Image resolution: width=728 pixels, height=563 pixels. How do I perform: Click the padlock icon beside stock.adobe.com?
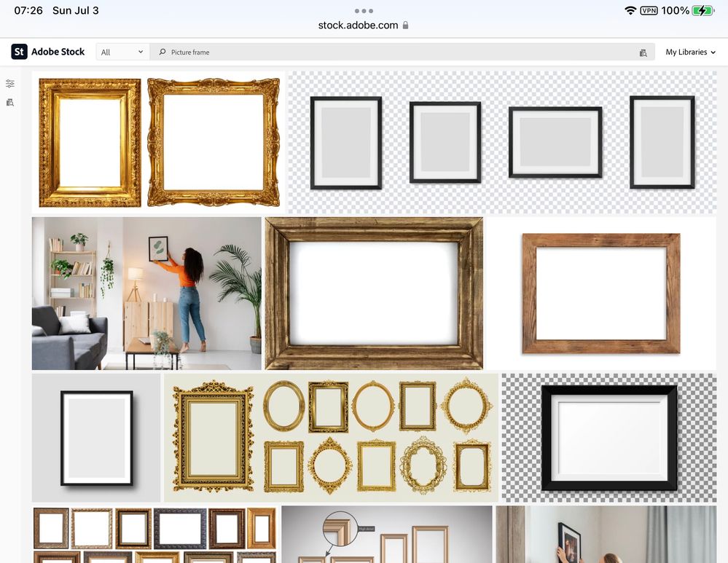406,24
